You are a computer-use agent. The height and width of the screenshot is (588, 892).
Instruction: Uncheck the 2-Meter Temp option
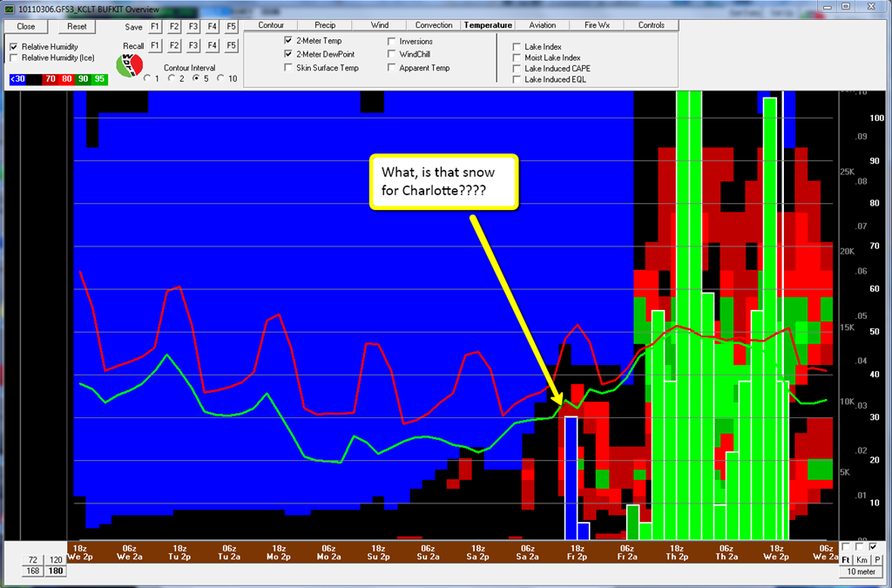(288, 40)
